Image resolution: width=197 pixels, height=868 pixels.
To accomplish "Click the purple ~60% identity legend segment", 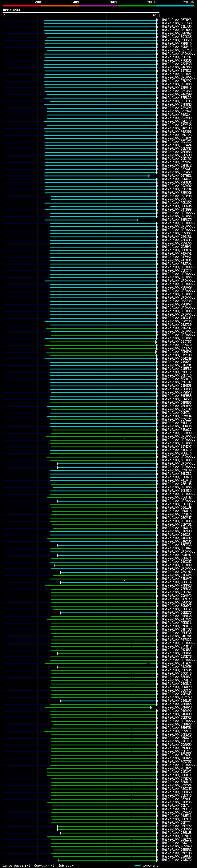I will point(98,6).
